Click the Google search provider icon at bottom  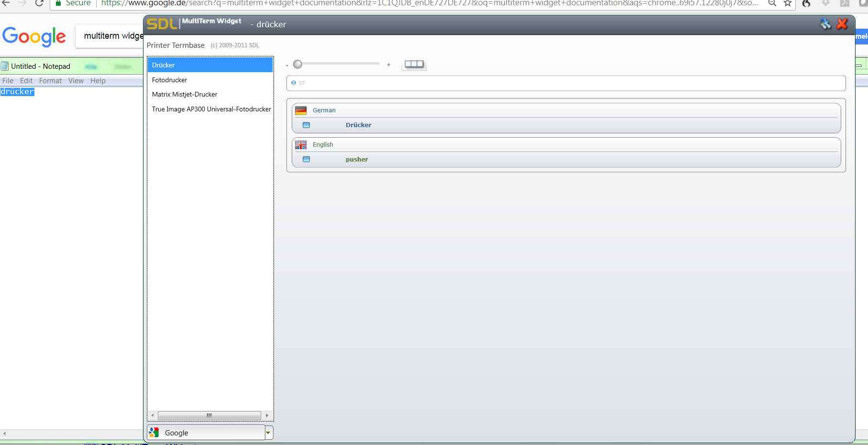pyautogui.click(x=154, y=432)
